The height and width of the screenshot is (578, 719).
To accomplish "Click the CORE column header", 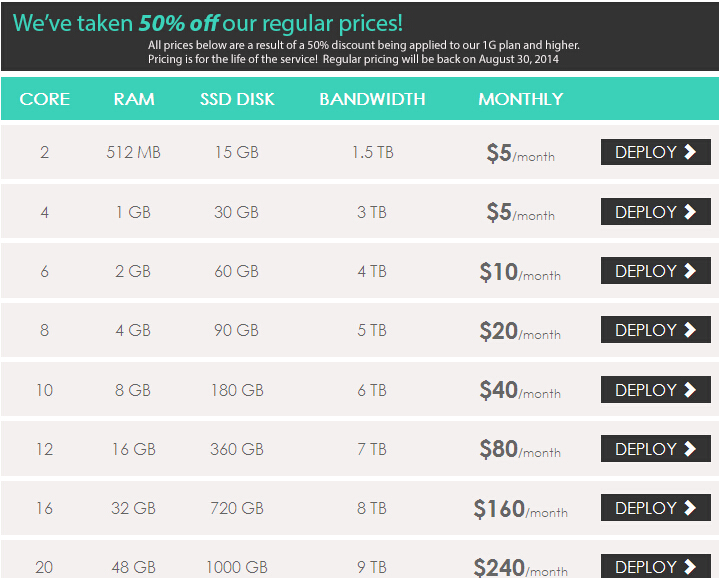I will (x=44, y=99).
